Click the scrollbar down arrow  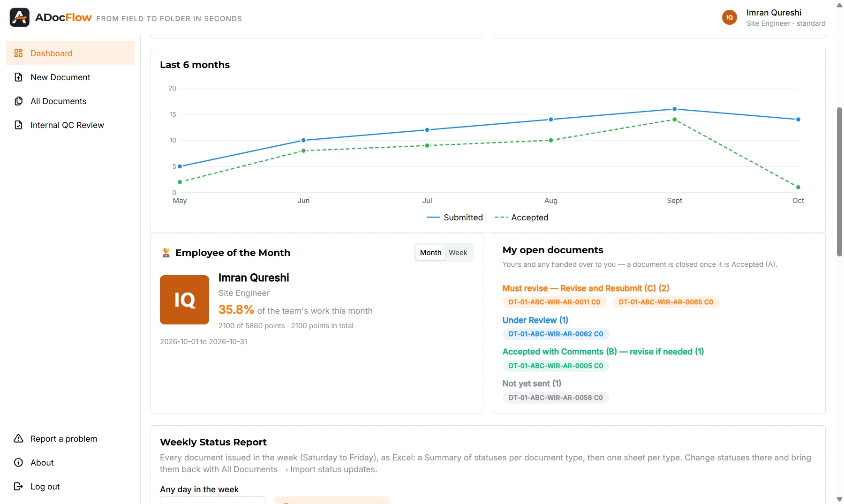click(839, 499)
